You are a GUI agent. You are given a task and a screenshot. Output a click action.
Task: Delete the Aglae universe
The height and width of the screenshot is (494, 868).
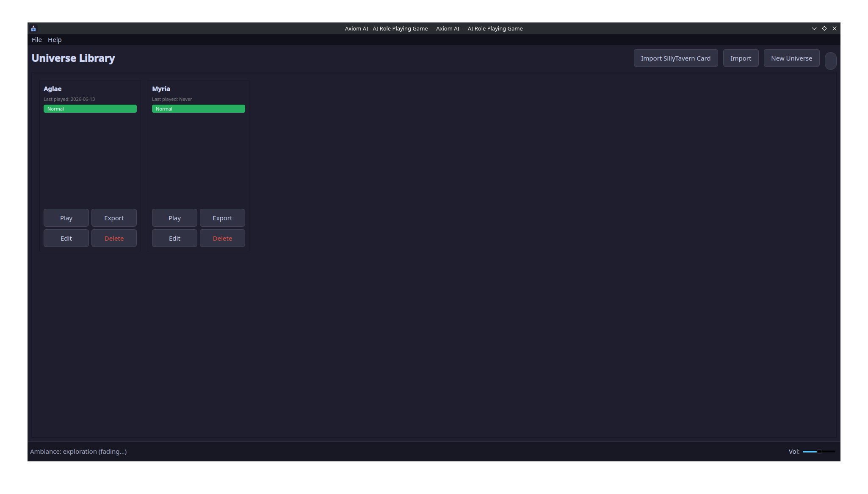(x=114, y=239)
